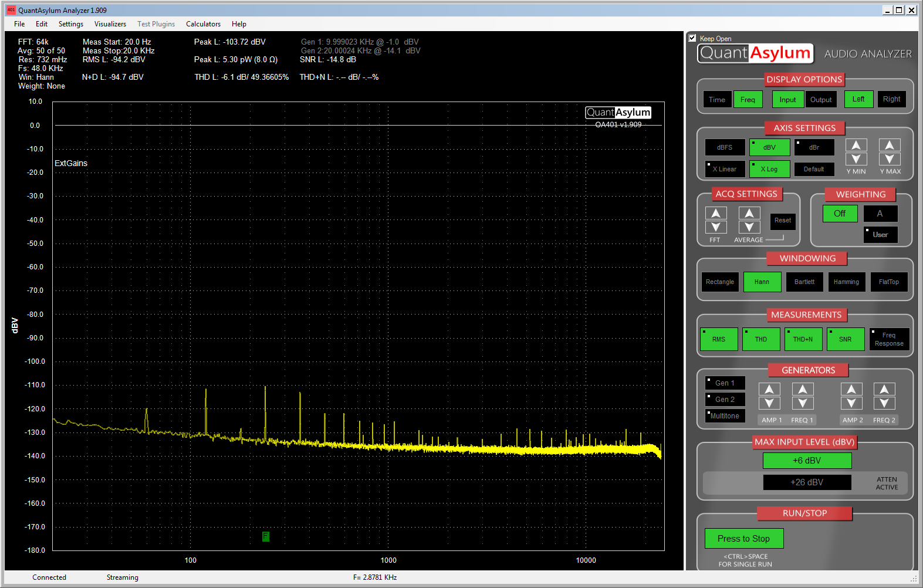Open the Settings menu
Viewport: 923px width, 588px height.
[71, 24]
